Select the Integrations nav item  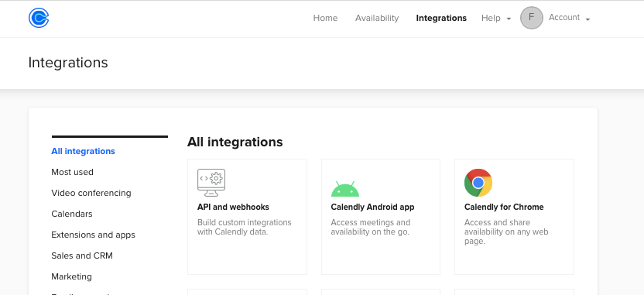[441, 18]
